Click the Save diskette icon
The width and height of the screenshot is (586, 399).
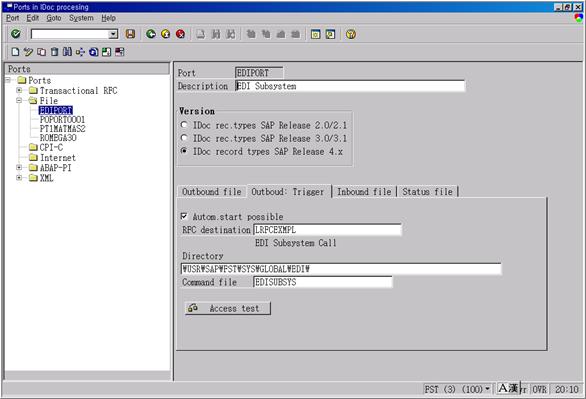pos(130,34)
